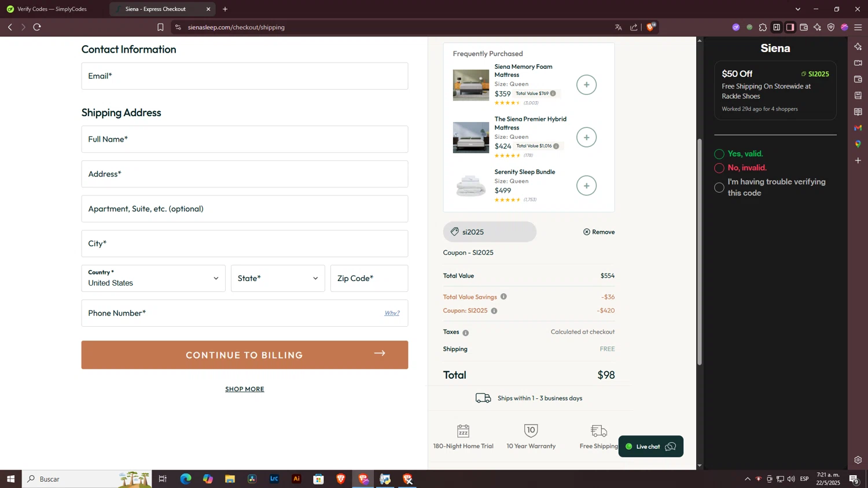Open Adobe Illustrator from the taskbar

point(296,479)
